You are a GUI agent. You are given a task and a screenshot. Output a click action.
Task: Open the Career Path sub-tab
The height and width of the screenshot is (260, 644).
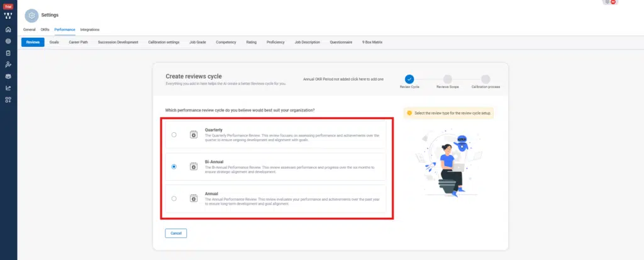pyautogui.click(x=79, y=42)
